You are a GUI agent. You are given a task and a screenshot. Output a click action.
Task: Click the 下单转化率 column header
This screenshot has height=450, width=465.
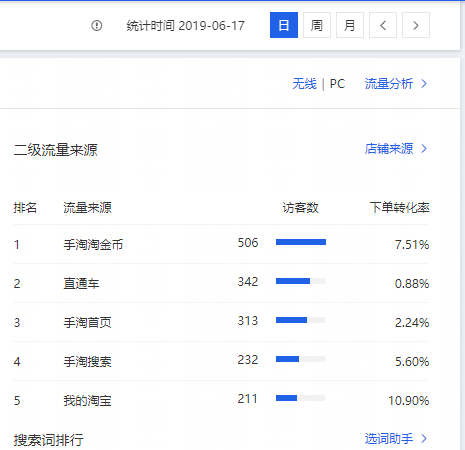point(399,208)
